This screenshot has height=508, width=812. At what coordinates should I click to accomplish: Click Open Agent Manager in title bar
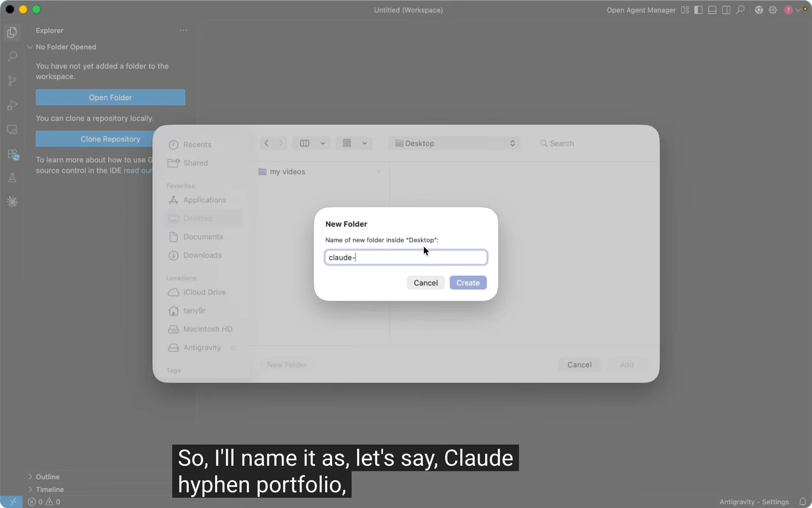[x=641, y=10]
